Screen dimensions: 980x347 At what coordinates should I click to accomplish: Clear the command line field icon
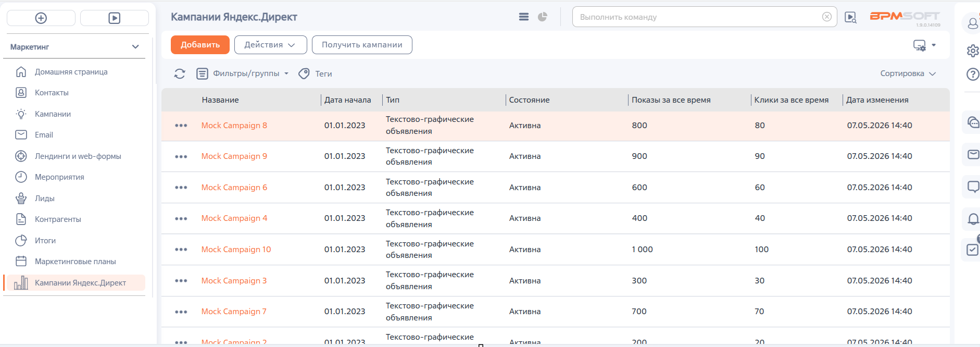(827, 17)
